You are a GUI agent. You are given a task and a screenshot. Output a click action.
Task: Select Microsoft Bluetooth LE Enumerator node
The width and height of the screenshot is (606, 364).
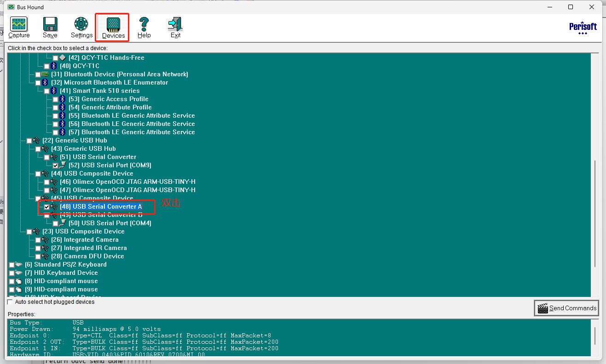110,82
